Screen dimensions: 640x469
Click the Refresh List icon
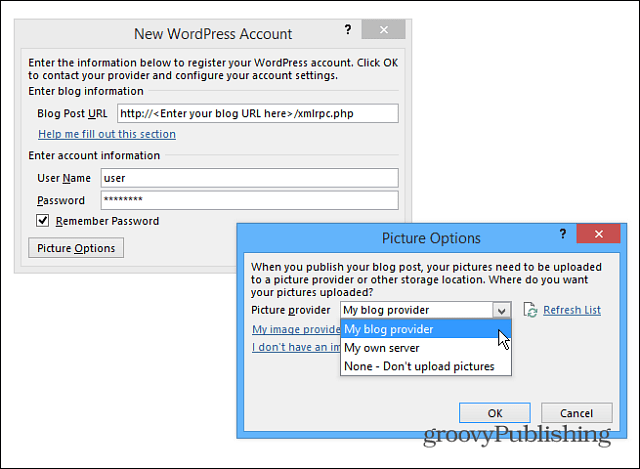[x=530, y=310]
